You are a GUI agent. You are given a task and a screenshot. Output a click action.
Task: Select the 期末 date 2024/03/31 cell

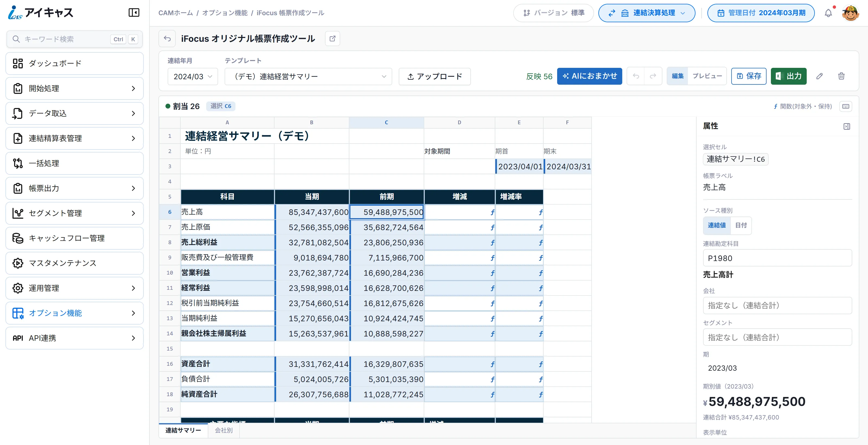(568, 167)
